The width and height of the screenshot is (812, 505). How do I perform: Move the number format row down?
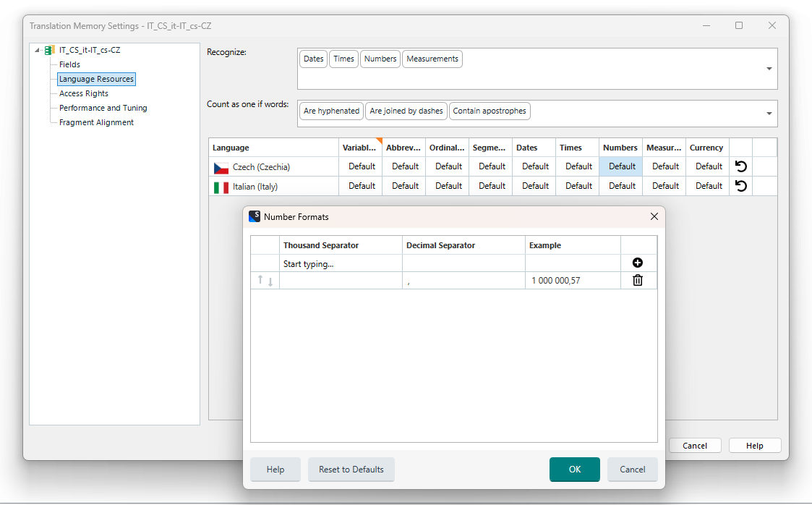coord(270,282)
